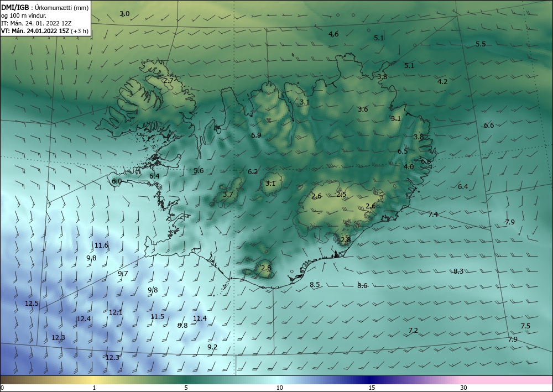
Task: Click the 4.0 value label
Action: (x=409, y=167)
